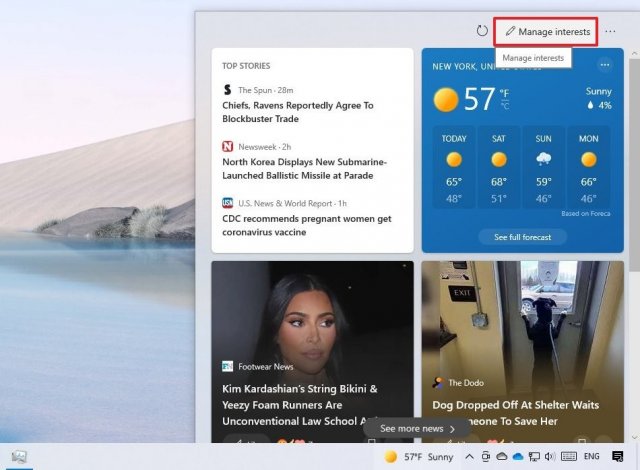The image size is (640, 470).
Task: Click the sun icon under MON
Action: click(x=589, y=160)
